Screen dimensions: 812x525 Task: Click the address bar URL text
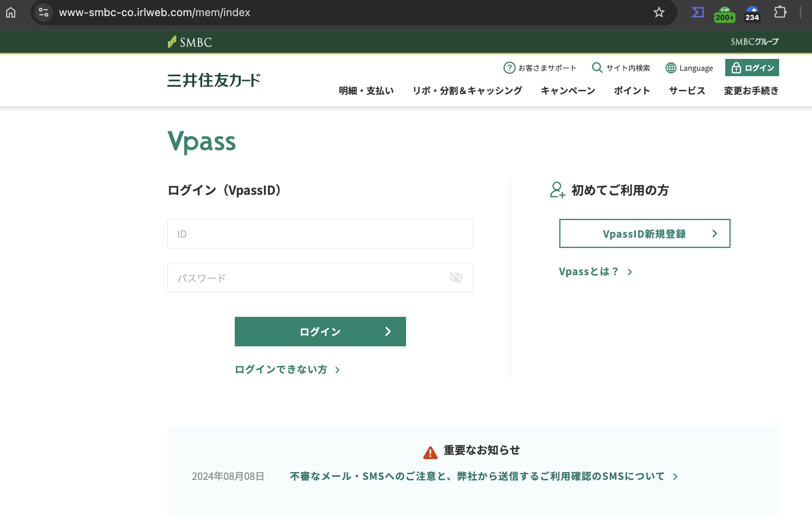tap(154, 13)
